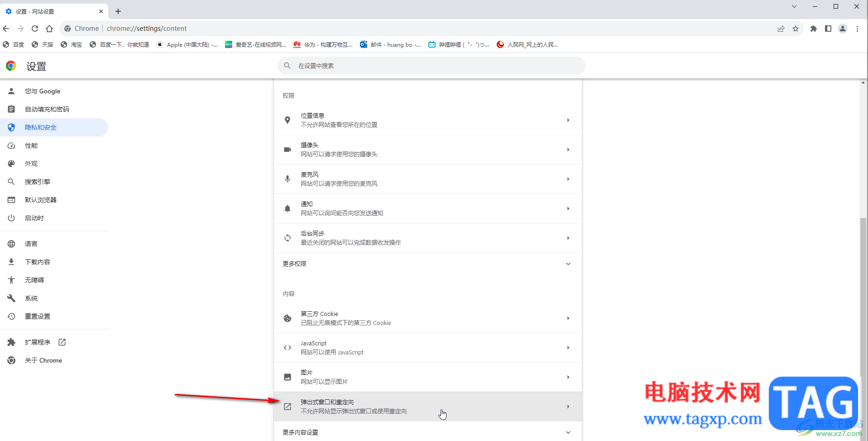Open the Chrome three-dot menu

pyautogui.click(x=857, y=29)
